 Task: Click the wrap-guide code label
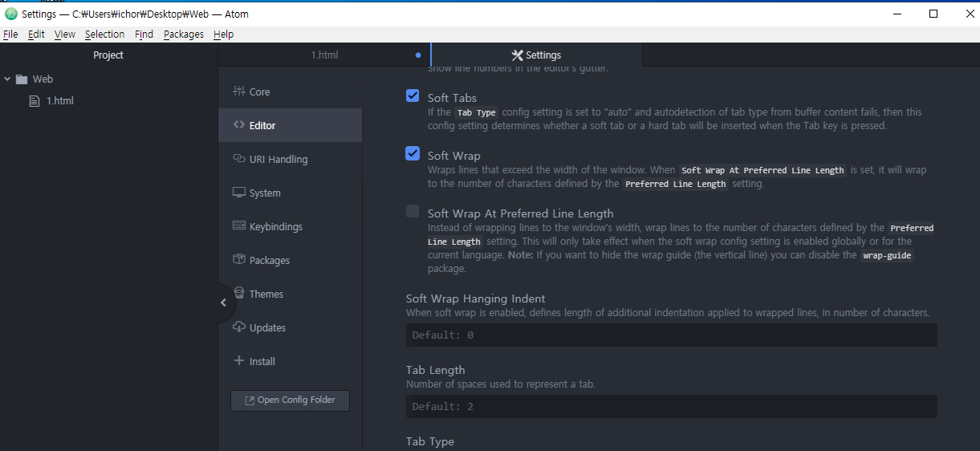[887, 255]
